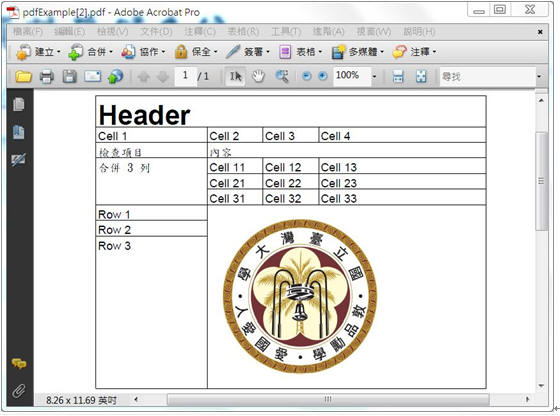
Task: Click the 'Cell 22' table cell
Action: click(x=291, y=182)
